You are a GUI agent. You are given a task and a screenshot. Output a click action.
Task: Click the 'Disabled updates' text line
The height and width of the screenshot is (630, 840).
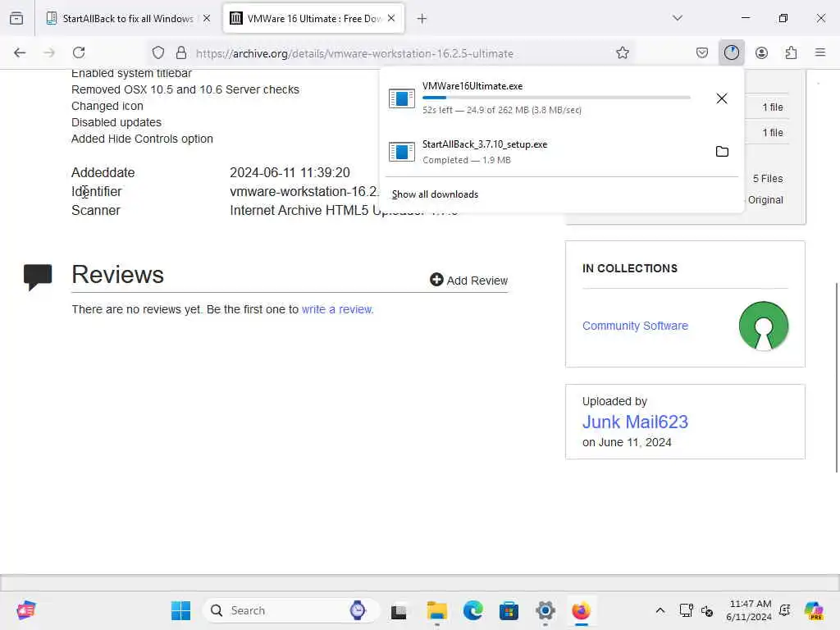[x=116, y=122]
